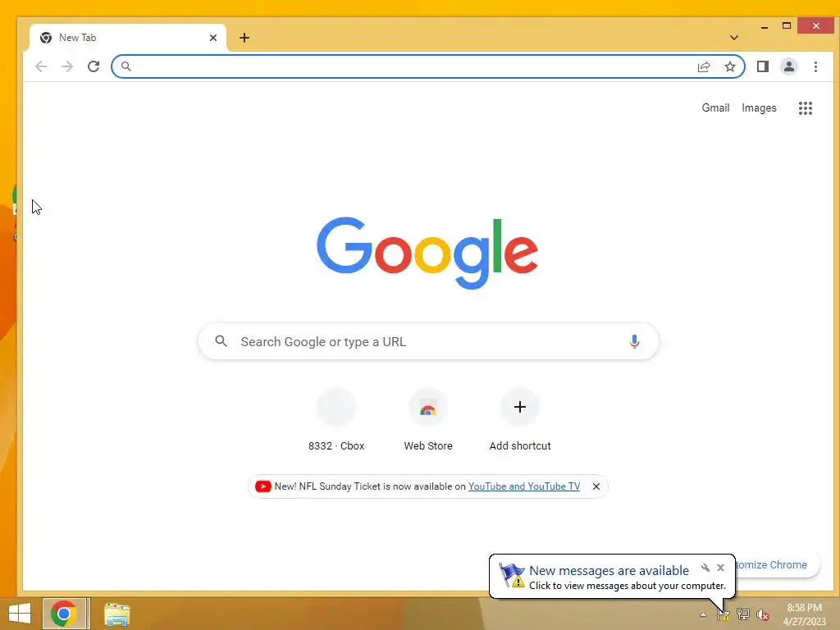Open File Explorer from taskbar
Image resolution: width=840 pixels, height=630 pixels.
(x=116, y=614)
